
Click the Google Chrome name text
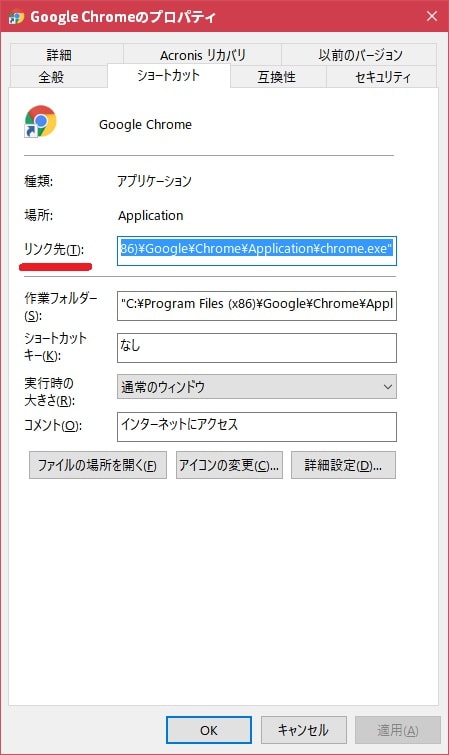tap(145, 125)
